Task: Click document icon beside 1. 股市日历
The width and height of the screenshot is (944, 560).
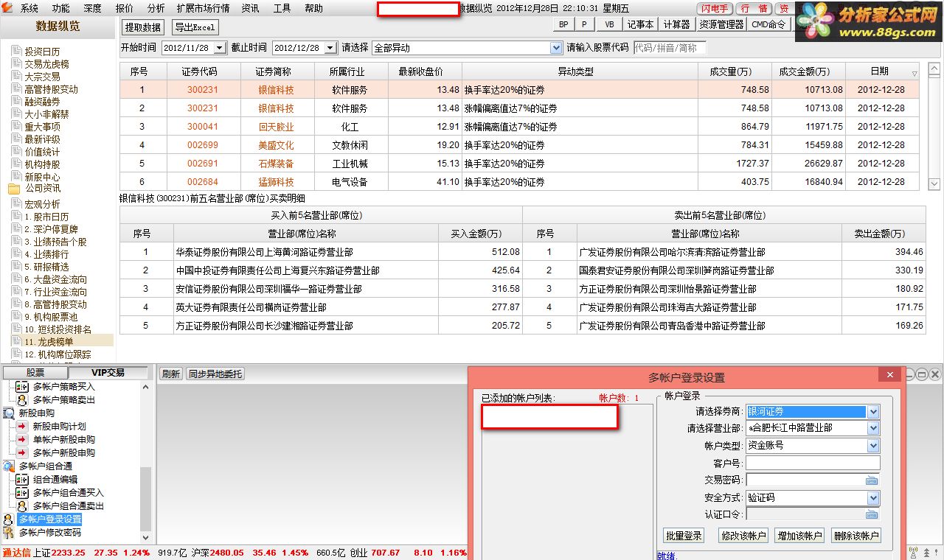Action: [x=16, y=217]
